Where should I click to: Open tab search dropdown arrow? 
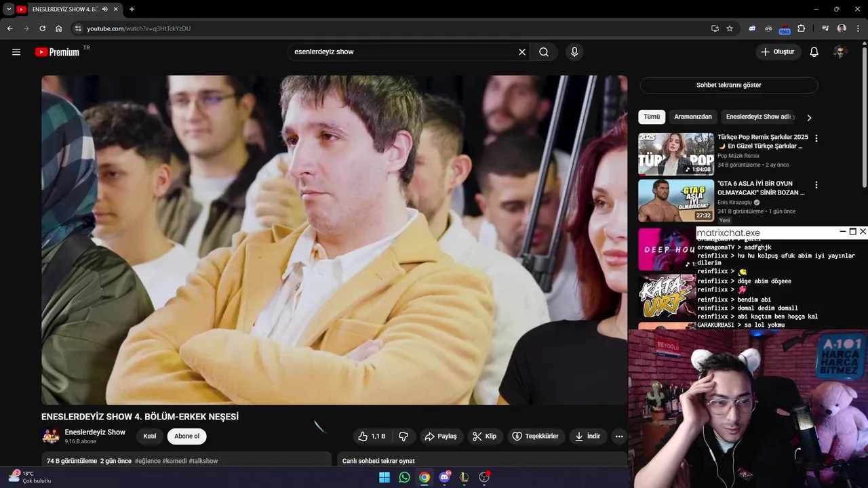(x=9, y=9)
